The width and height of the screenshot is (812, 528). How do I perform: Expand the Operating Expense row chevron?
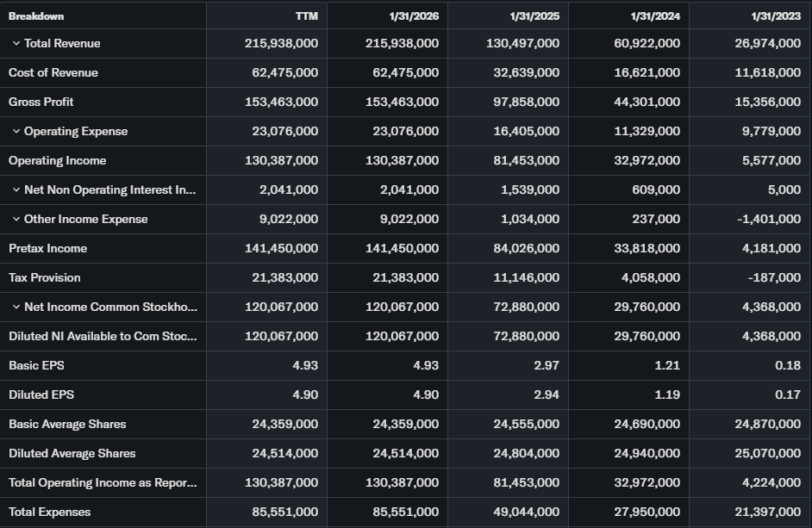[16, 132]
